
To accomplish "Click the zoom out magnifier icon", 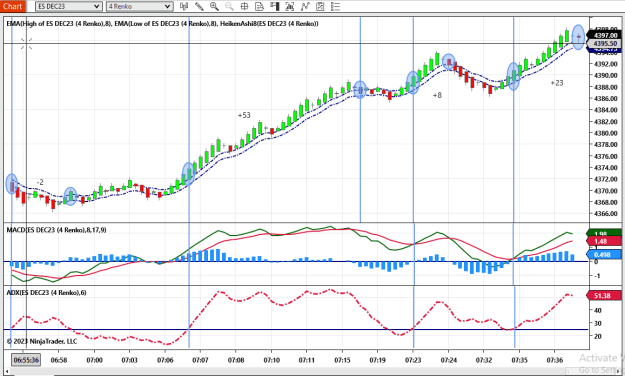I will pyautogui.click(x=229, y=6).
